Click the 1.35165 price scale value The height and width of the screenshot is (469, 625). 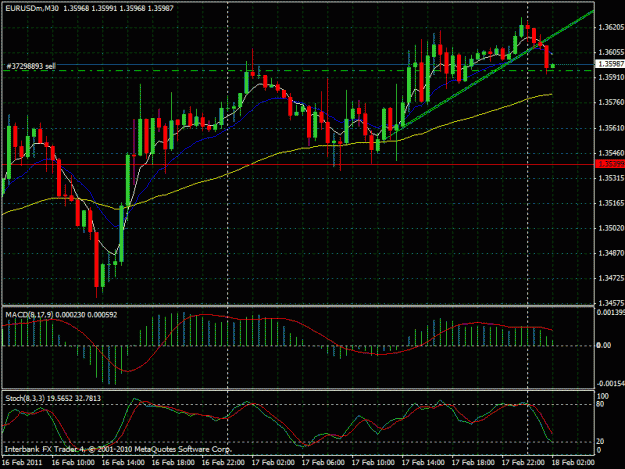click(611, 203)
